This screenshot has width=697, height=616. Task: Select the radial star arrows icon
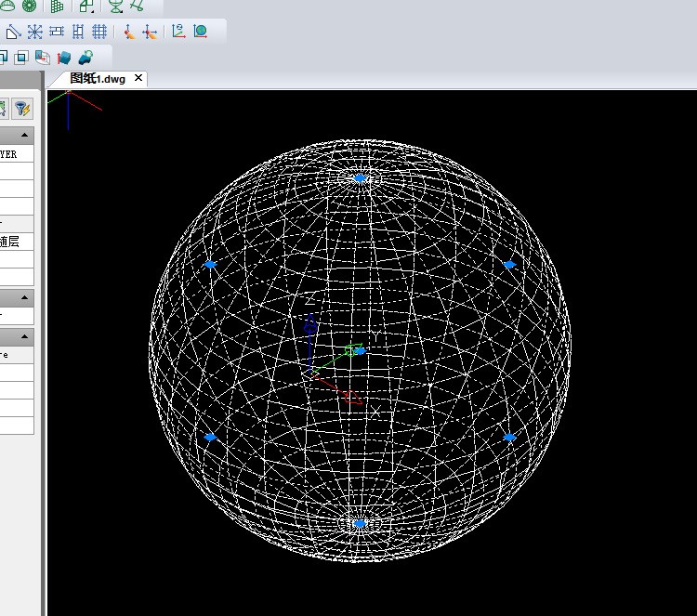click(34, 32)
